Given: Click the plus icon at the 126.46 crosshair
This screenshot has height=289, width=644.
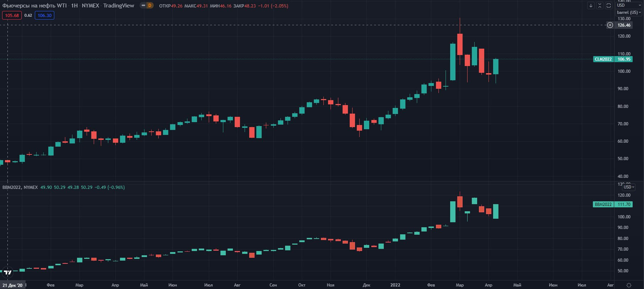Looking at the screenshot, I should point(610,25).
